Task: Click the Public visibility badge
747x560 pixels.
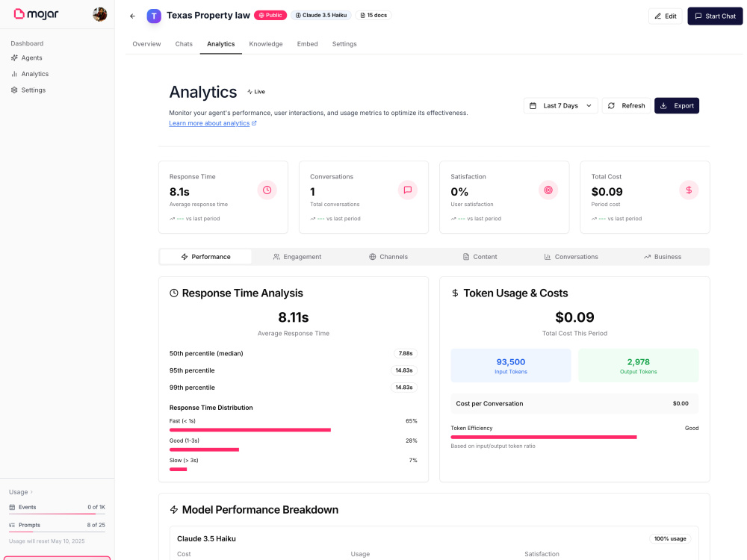Action: [270, 15]
